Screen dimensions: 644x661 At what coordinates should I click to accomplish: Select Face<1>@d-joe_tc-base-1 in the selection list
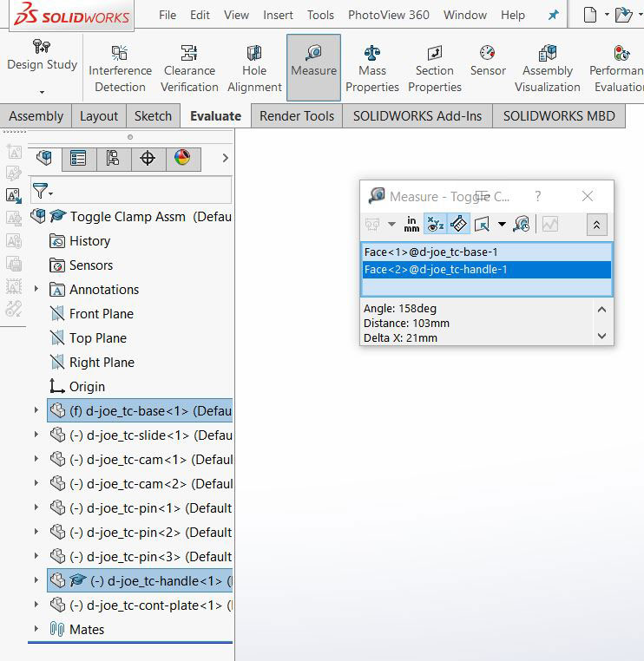click(431, 252)
